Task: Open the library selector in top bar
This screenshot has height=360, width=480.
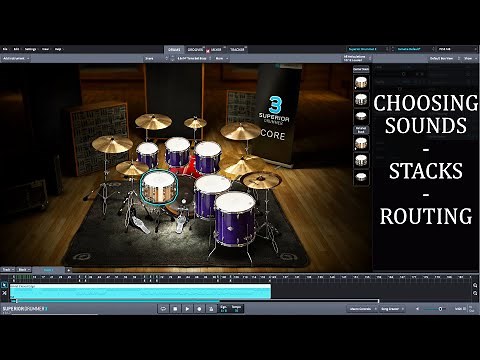Action: [x=368, y=49]
